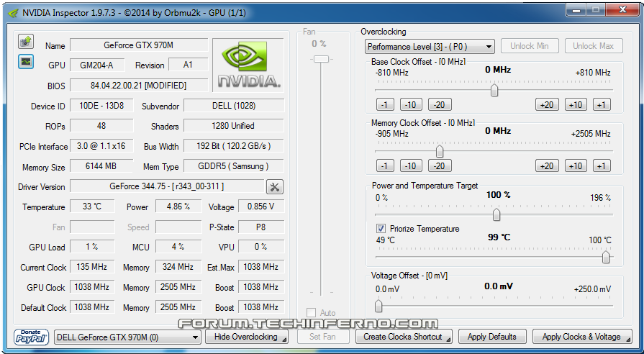Click the Current Clock value 135 MHz
644x354 pixels.
tap(92, 266)
